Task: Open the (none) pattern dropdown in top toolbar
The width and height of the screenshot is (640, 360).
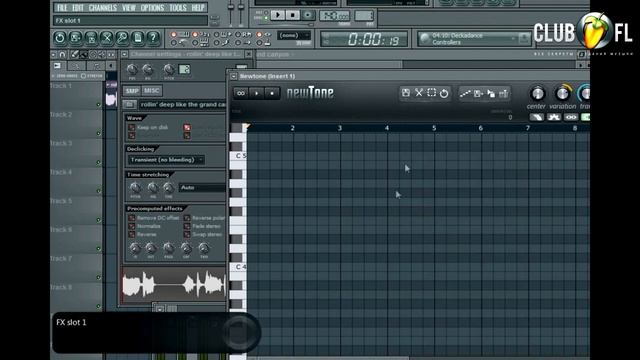Action: (294, 36)
